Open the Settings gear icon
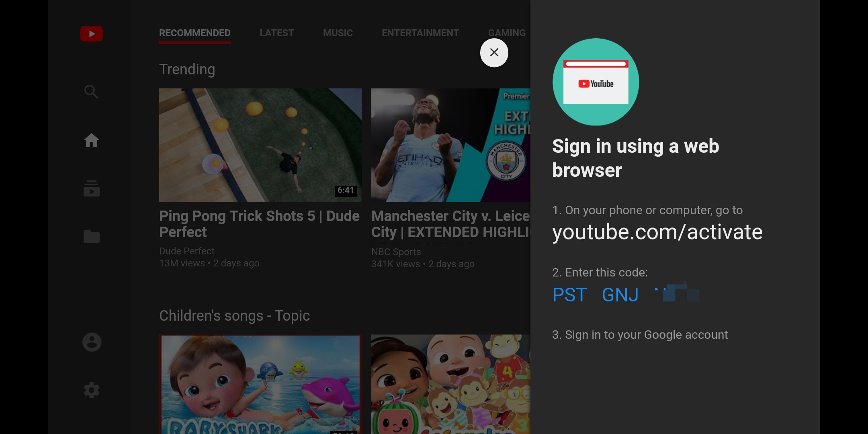This screenshot has width=868, height=434. click(91, 390)
